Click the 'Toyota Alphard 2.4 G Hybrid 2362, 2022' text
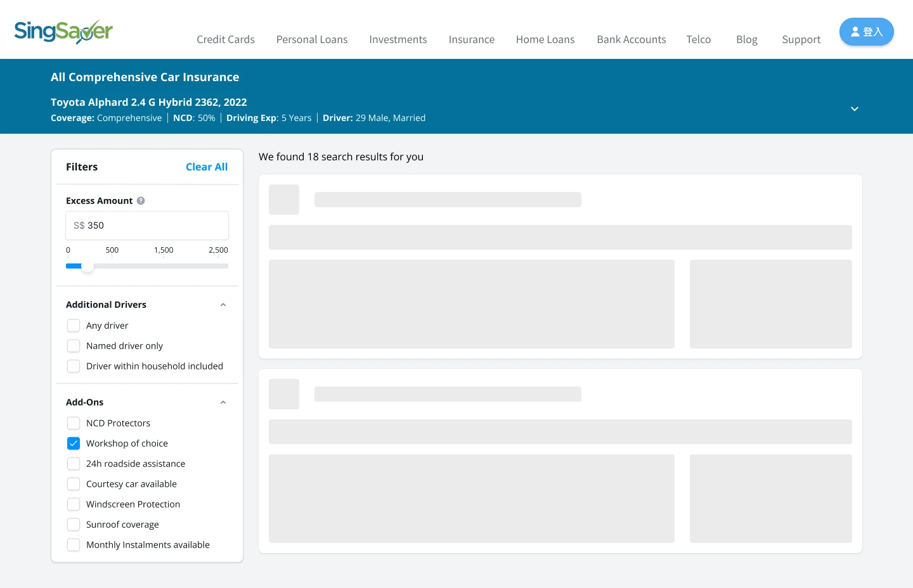The width and height of the screenshot is (913, 588). click(x=149, y=102)
